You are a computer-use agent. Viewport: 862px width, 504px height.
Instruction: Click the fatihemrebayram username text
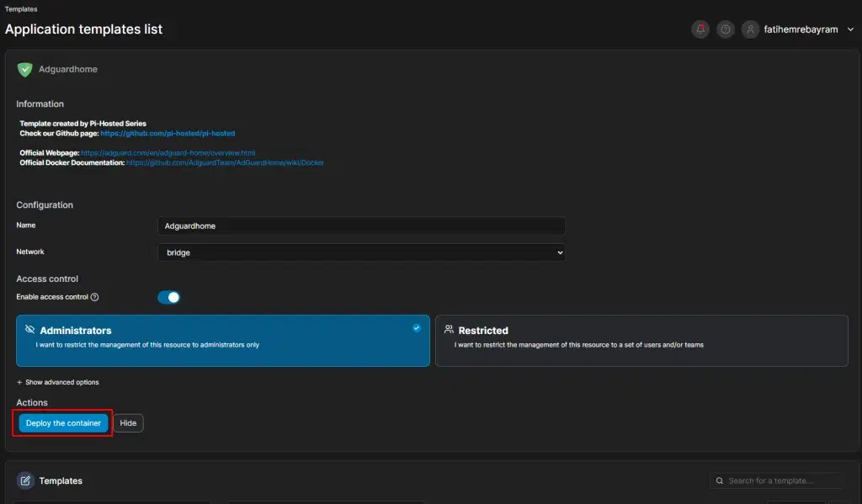pyautogui.click(x=801, y=29)
